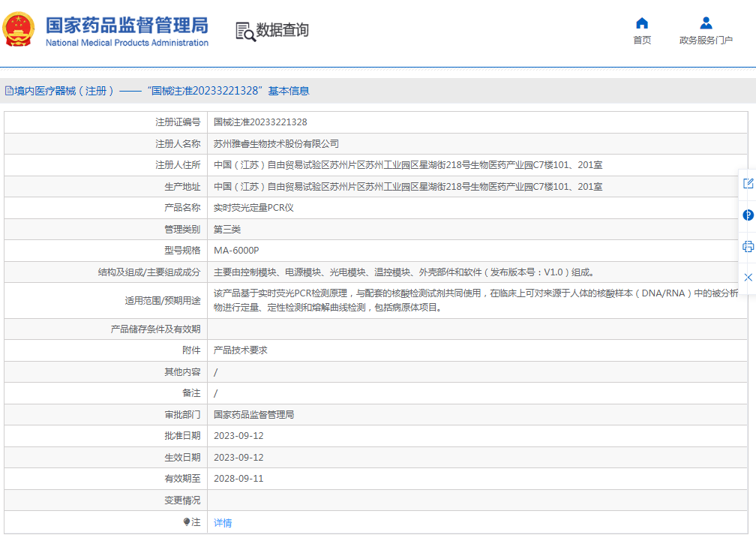This screenshot has height=538, width=756.
Task: Click the 型号规格 row label
Action: point(182,251)
